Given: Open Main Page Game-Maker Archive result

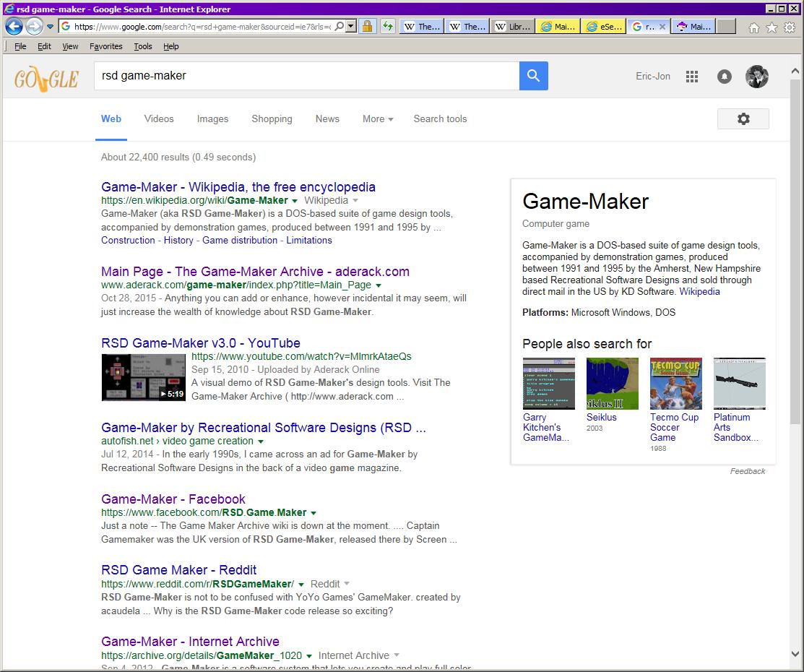Looking at the screenshot, I should coord(255,272).
